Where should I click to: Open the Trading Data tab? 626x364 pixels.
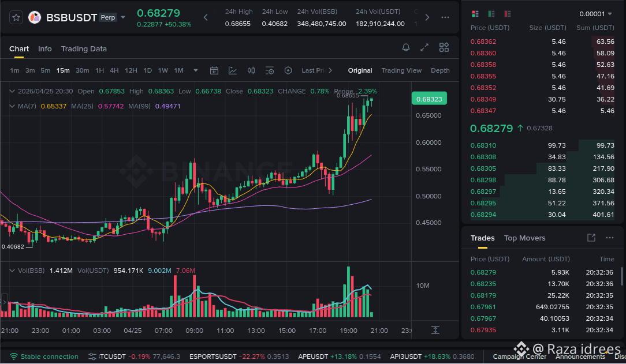[x=84, y=48]
